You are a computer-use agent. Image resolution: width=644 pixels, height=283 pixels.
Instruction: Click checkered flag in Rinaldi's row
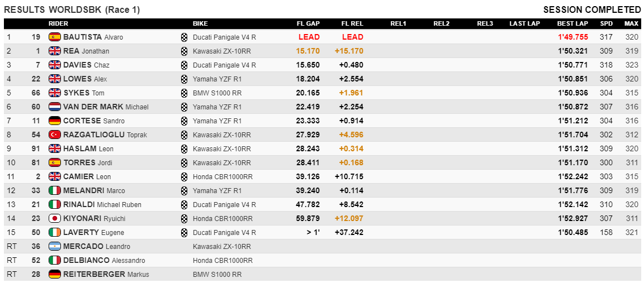pos(184,205)
